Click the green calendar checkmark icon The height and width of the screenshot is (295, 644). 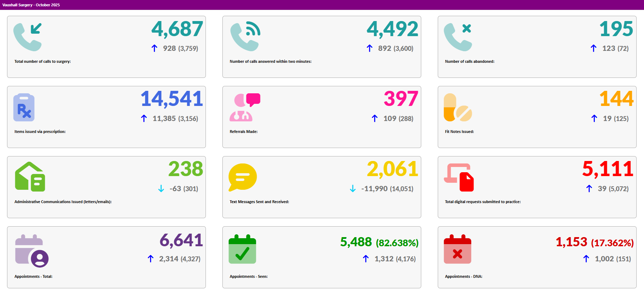pyautogui.click(x=242, y=249)
